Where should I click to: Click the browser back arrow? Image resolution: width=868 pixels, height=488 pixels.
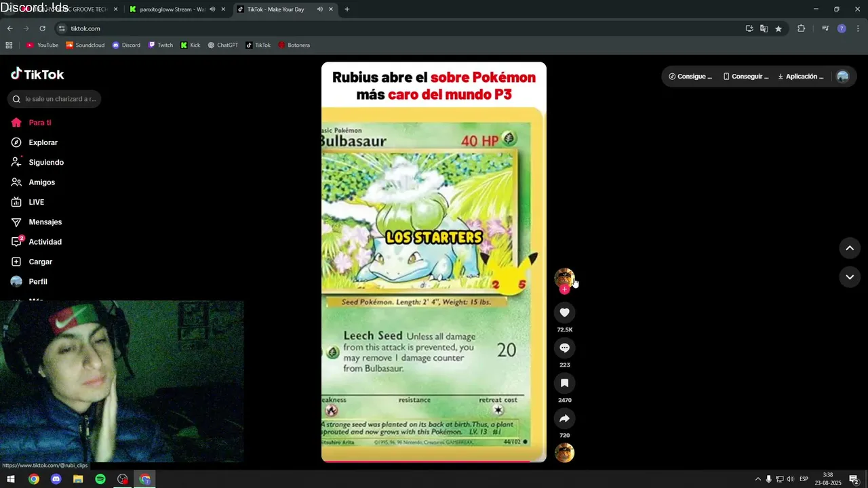click(9, 28)
